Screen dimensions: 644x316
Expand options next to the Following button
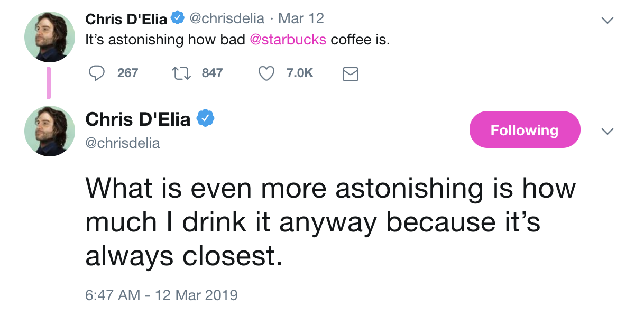(607, 131)
